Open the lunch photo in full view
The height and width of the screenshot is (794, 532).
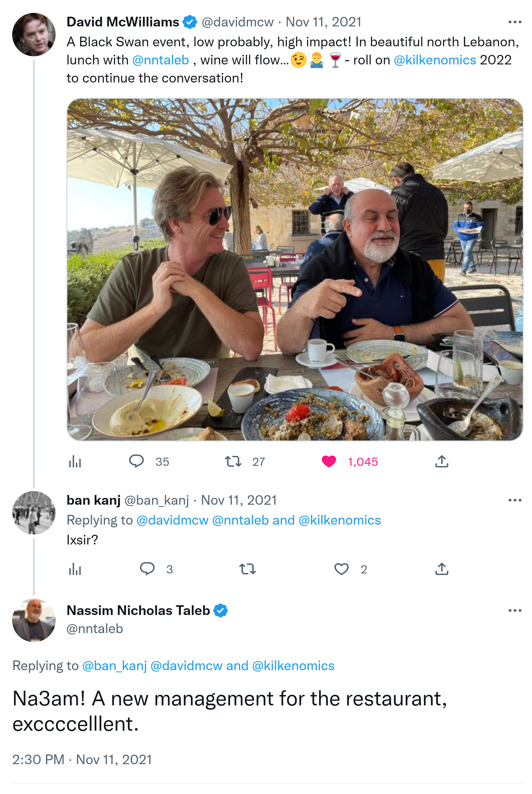295,270
